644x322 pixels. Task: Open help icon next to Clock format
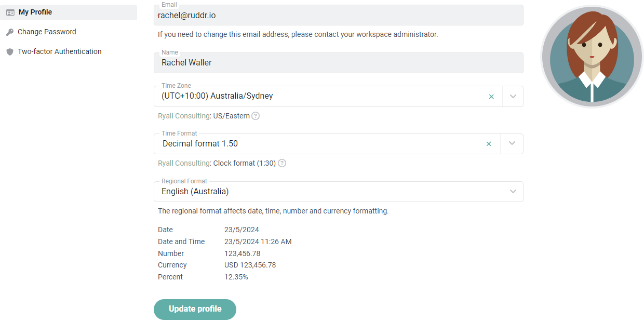pos(282,163)
